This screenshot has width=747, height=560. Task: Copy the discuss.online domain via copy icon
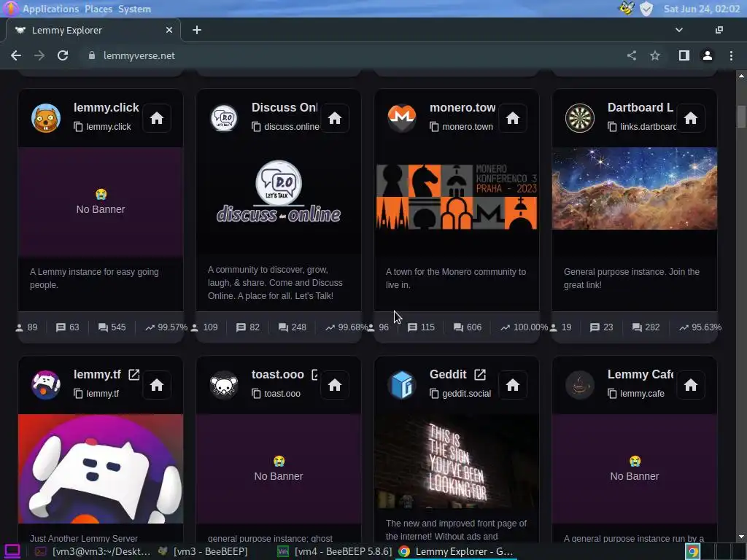point(256,127)
